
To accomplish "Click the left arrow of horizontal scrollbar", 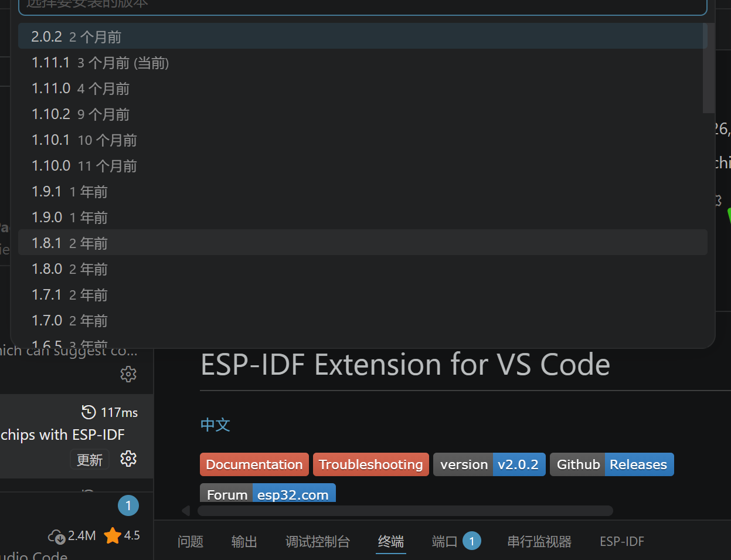I will 186,511.
